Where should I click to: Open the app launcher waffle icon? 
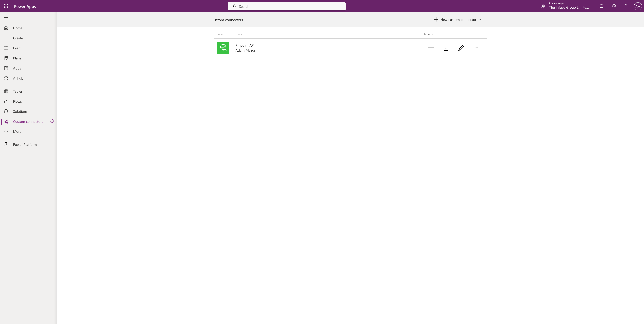pos(6,6)
